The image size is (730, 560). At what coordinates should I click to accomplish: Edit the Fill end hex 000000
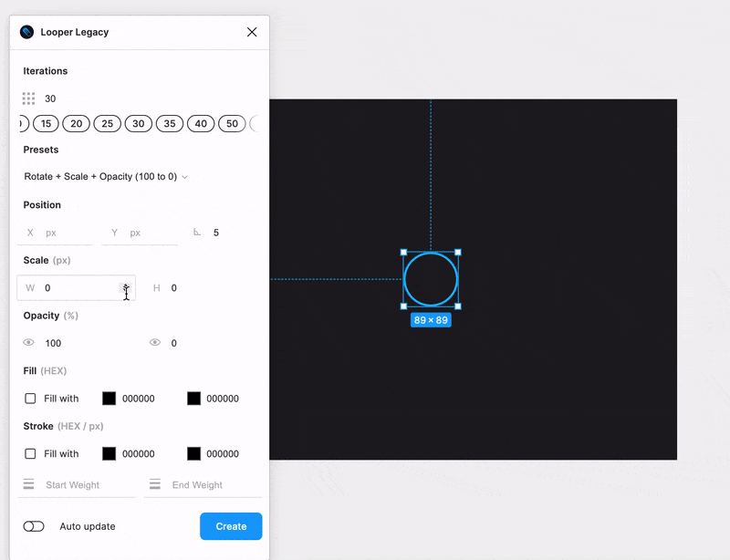click(x=223, y=399)
